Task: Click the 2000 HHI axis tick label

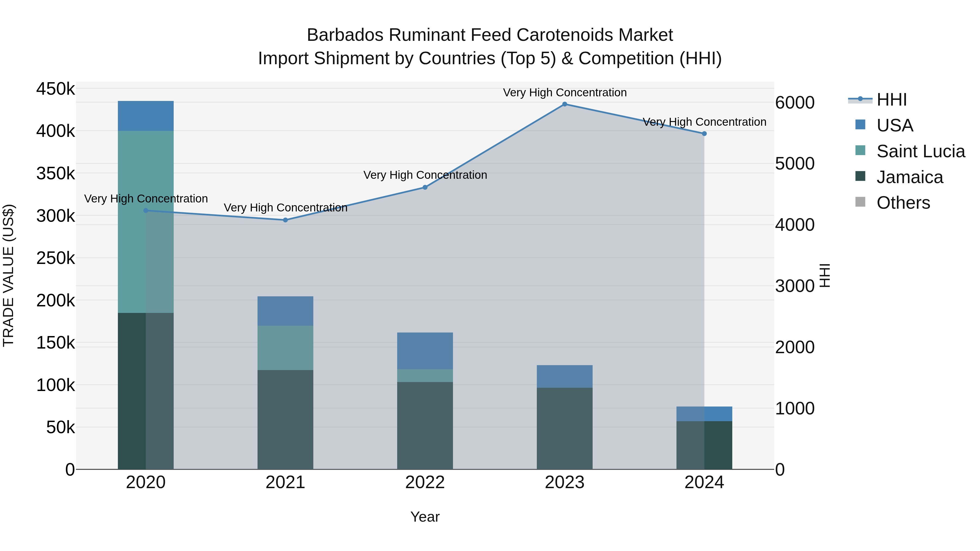Action: tap(795, 347)
